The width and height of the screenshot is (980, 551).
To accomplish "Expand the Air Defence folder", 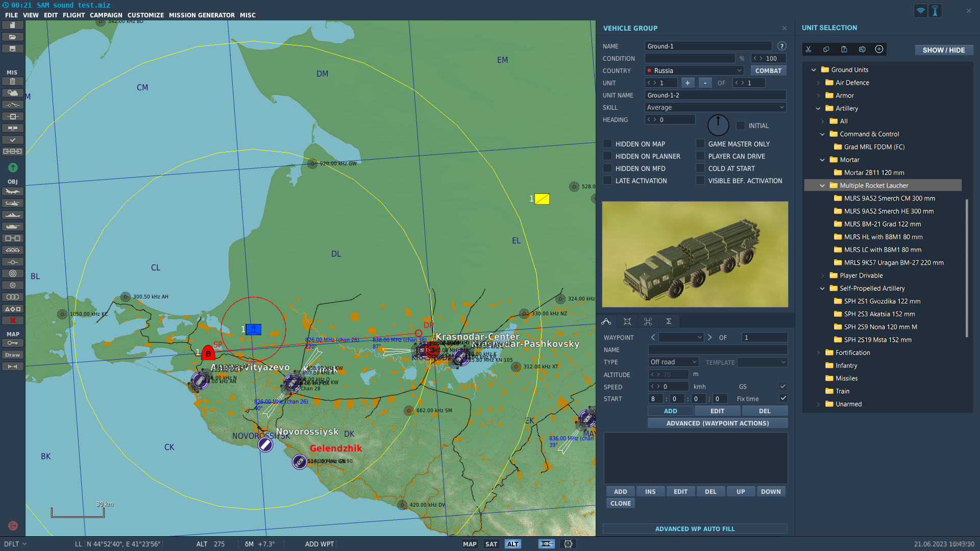I will click(818, 83).
